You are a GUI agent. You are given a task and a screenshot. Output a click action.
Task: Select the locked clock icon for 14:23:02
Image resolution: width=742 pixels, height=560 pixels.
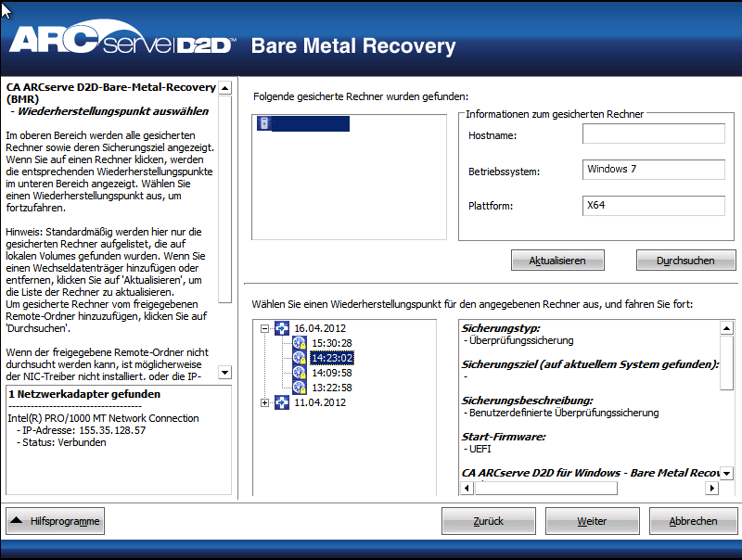299,357
